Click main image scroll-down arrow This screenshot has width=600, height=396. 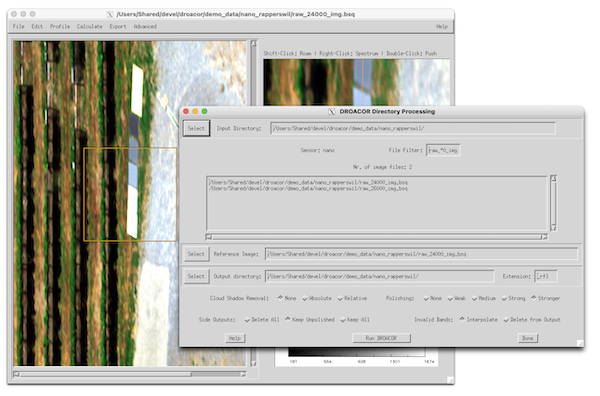tap(254, 363)
